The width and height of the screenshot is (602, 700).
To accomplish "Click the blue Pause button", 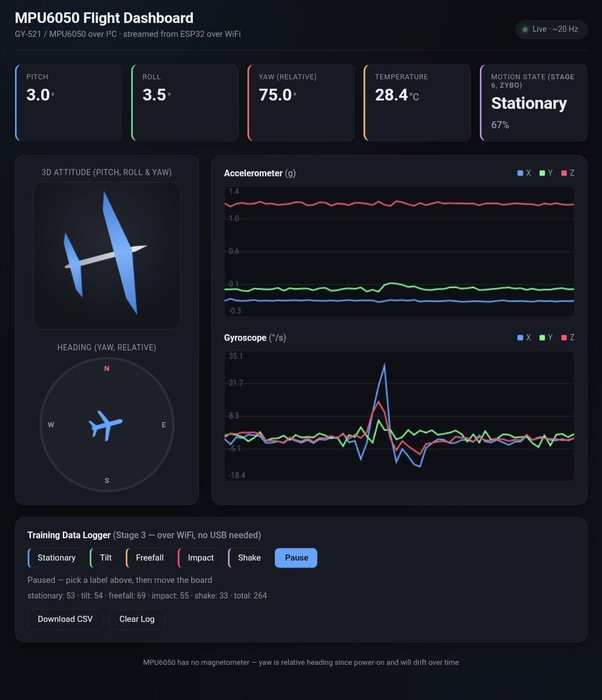I will coord(296,558).
